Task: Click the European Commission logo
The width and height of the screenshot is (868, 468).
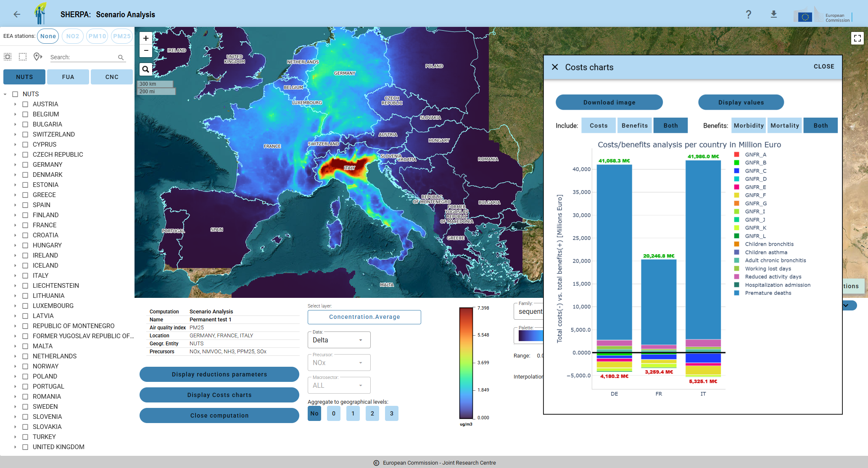Action: pyautogui.click(x=823, y=15)
